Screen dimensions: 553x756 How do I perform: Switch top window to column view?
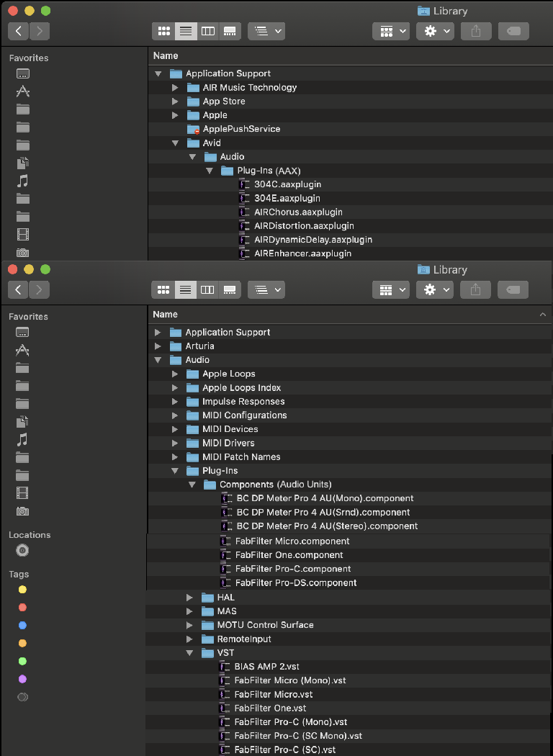click(208, 32)
